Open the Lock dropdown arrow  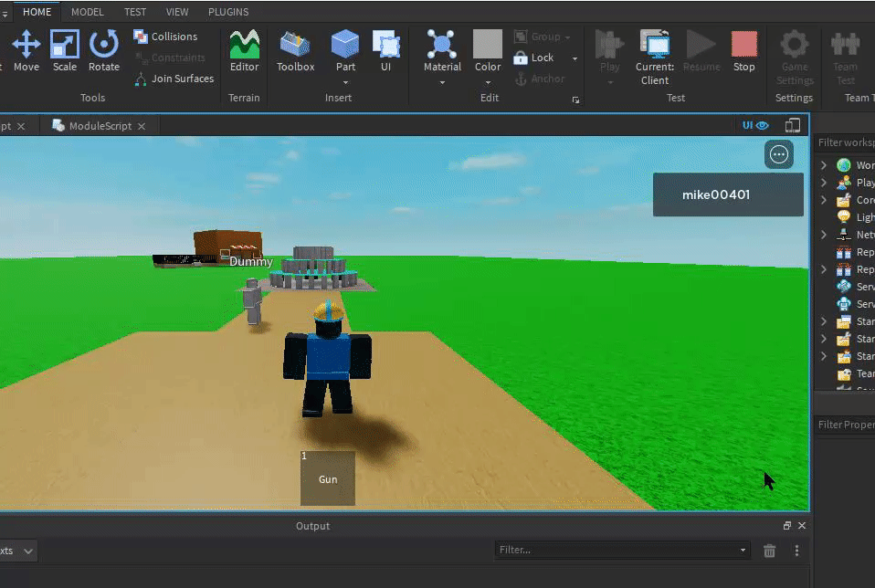tap(575, 58)
